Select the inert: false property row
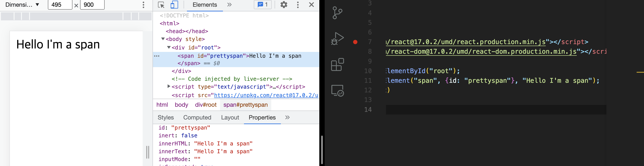Image resolution: width=644 pixels, height=166 pixels. coord(178,136)
